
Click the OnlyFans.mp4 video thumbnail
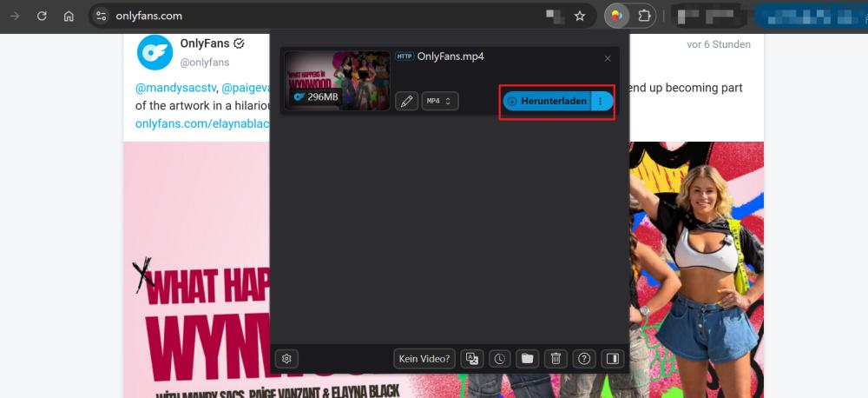[x=337, y=80]
